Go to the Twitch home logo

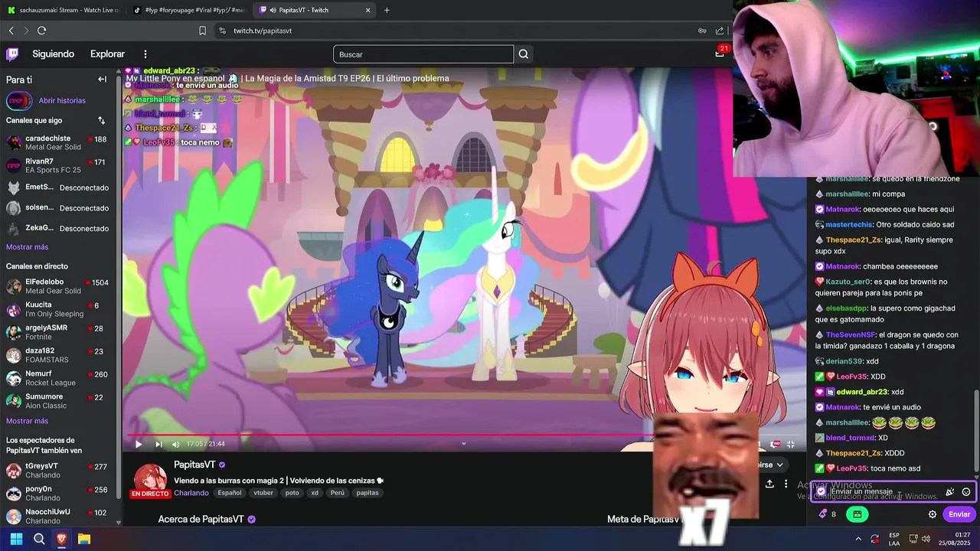coord(12,54)
